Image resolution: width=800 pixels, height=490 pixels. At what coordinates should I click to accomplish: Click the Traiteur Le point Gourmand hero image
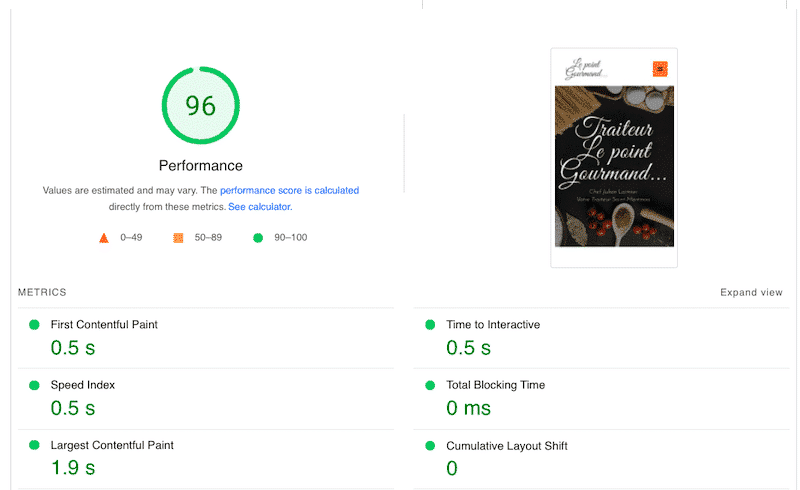[614, 167]
